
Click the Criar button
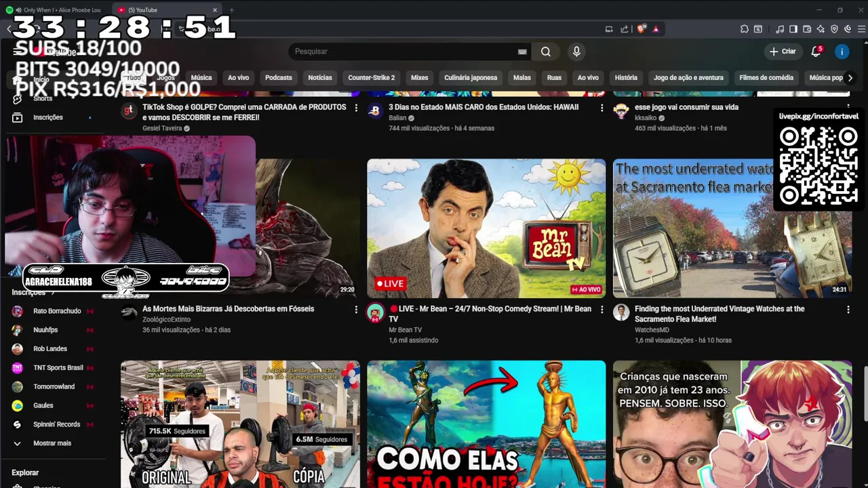[x=783, y=52]
